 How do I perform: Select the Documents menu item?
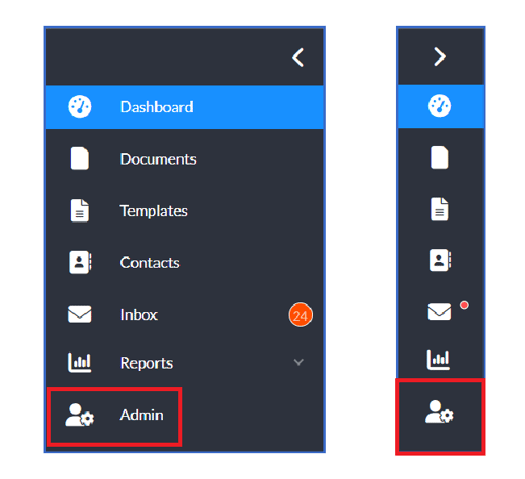184,159
